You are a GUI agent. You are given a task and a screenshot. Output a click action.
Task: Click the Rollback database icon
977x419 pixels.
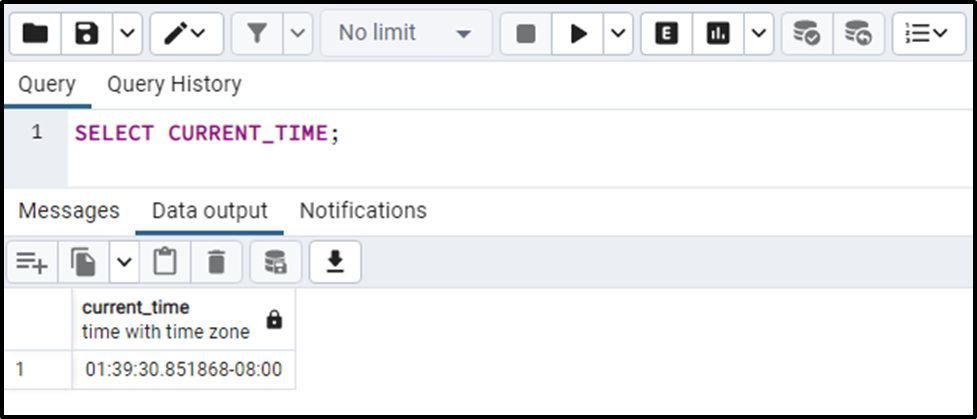pyautogui.click(x=859, y=34)
